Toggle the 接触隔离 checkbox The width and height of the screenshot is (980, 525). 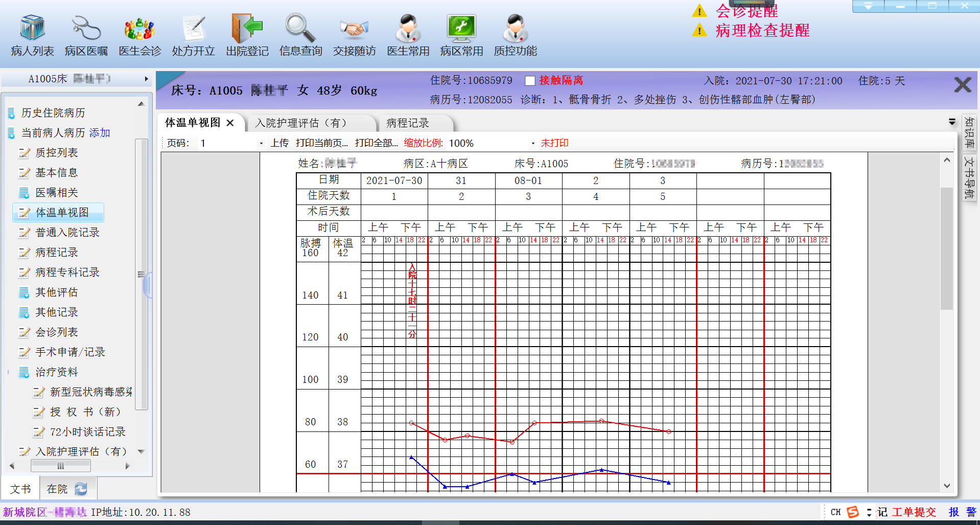coord(530,81)
